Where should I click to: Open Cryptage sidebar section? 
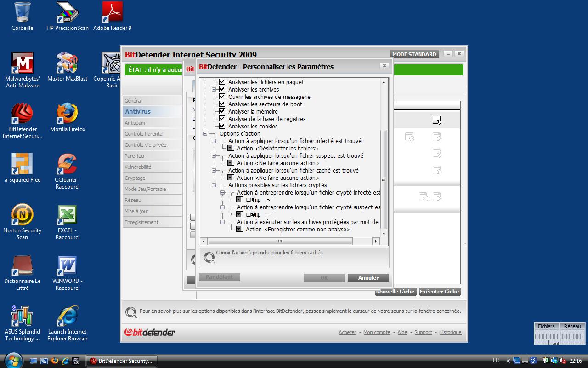(153, 178)
